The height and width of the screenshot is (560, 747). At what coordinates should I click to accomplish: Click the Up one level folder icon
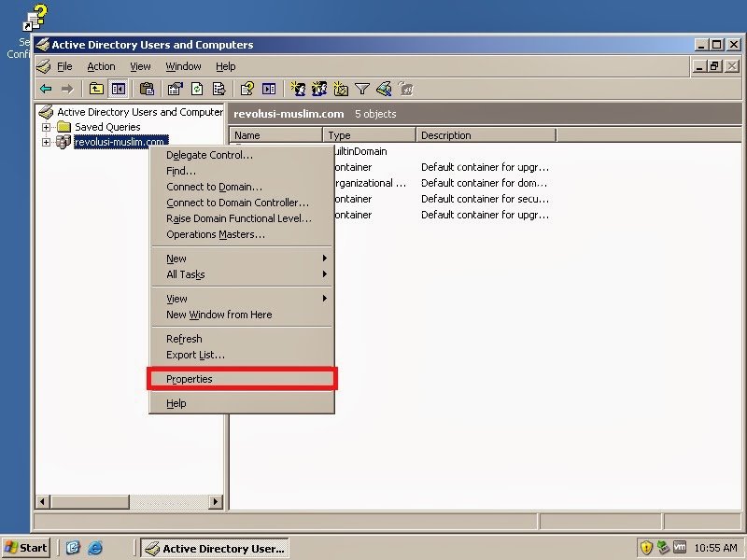(x=96, y=89)
